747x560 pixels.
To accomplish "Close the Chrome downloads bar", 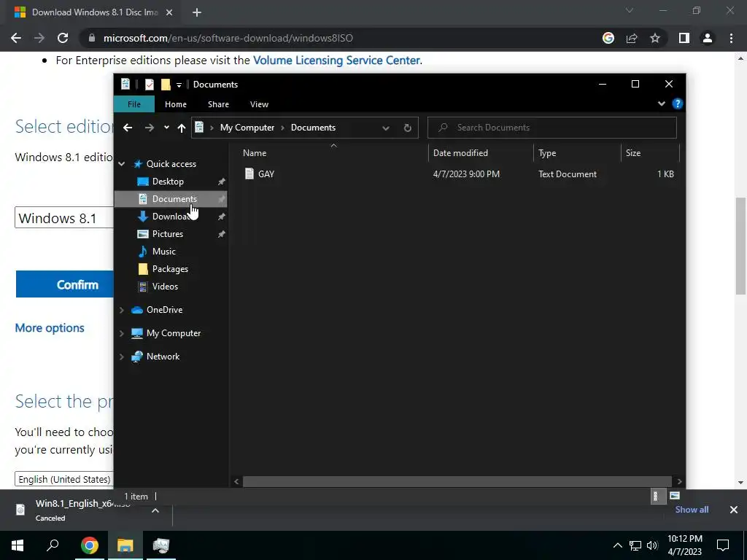I will click(x=734, y=510).
